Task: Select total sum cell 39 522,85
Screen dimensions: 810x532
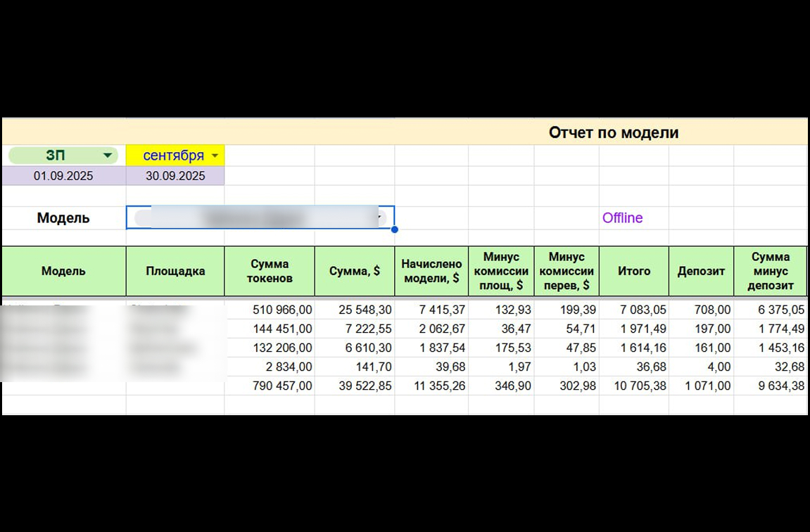Action: tap(355, 386)
